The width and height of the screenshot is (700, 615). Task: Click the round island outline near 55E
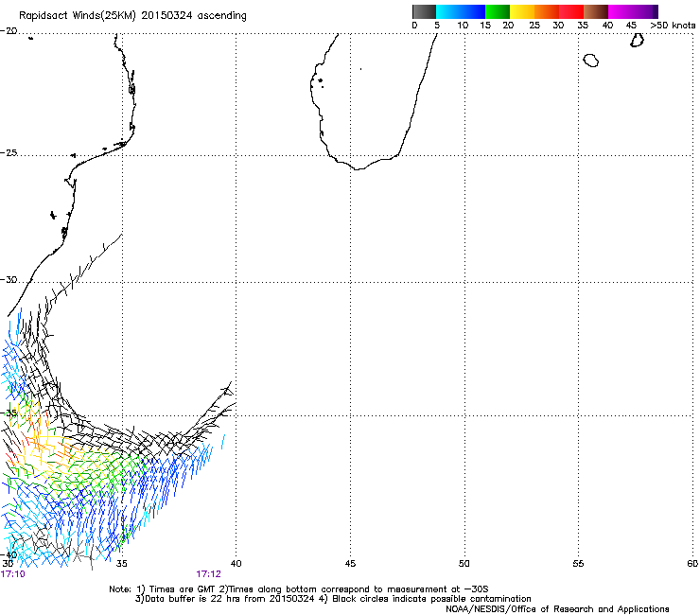point(591,61)
